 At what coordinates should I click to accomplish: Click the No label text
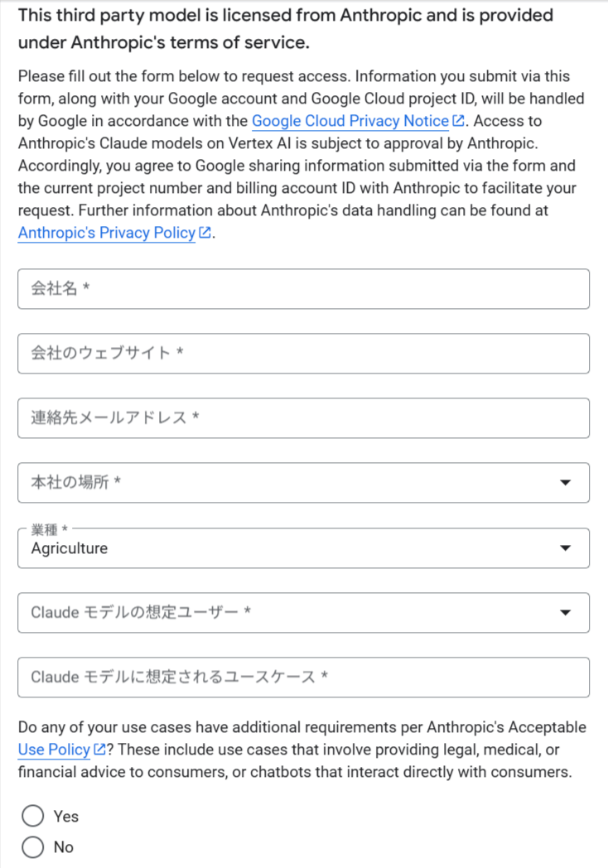pyautogui.click(x=64, y=847)
